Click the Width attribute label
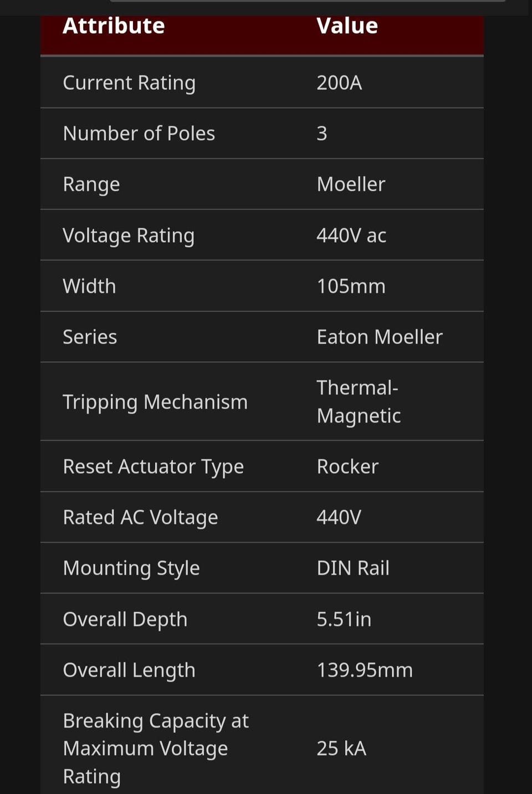This screenshot has width=532, height=794. coord(89,286)
